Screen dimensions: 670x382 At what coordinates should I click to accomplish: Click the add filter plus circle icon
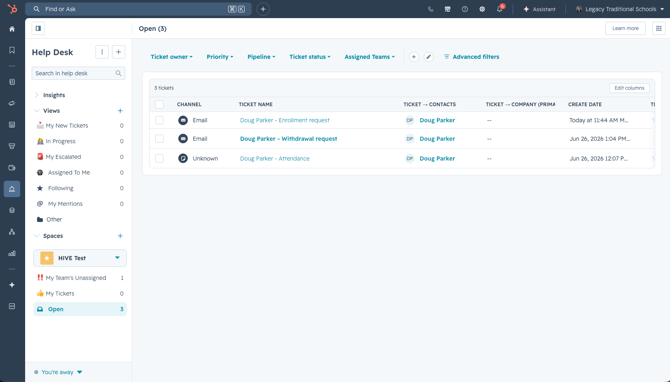point(413,57)
